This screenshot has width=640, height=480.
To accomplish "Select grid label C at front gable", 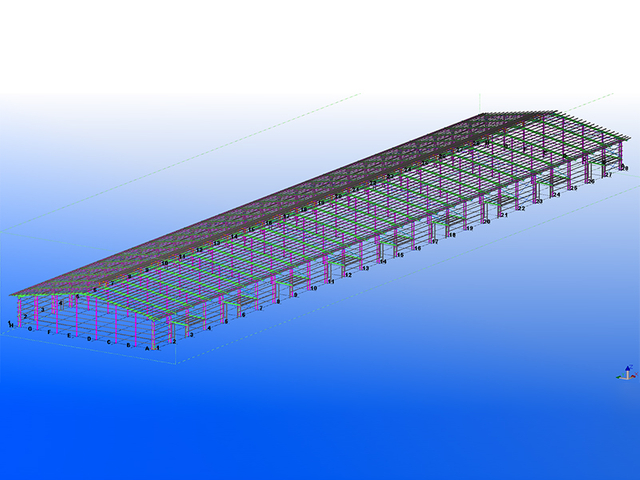I will tap(109, 342).
